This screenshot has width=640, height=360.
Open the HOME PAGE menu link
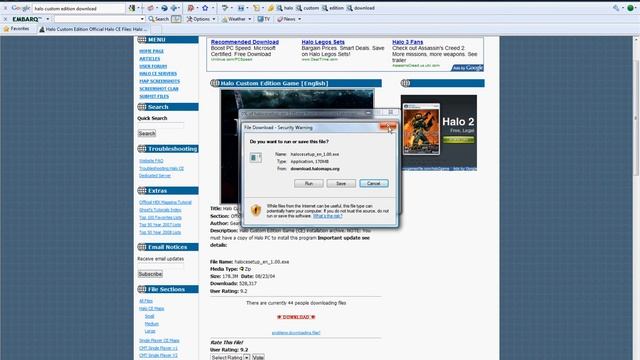151,51
